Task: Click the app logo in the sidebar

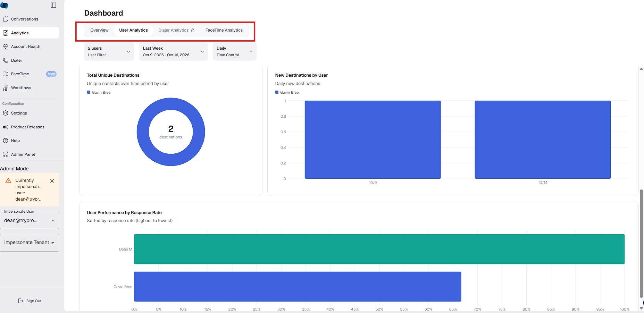Action: pyautogui.click(x=4, y=5)
